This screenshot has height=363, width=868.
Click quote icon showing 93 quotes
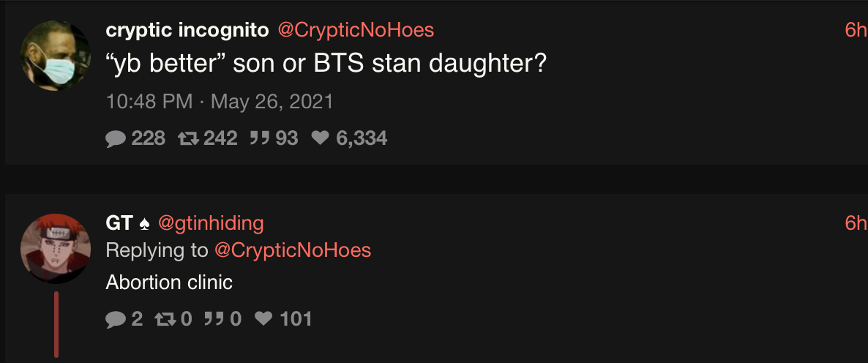point(260,138)
